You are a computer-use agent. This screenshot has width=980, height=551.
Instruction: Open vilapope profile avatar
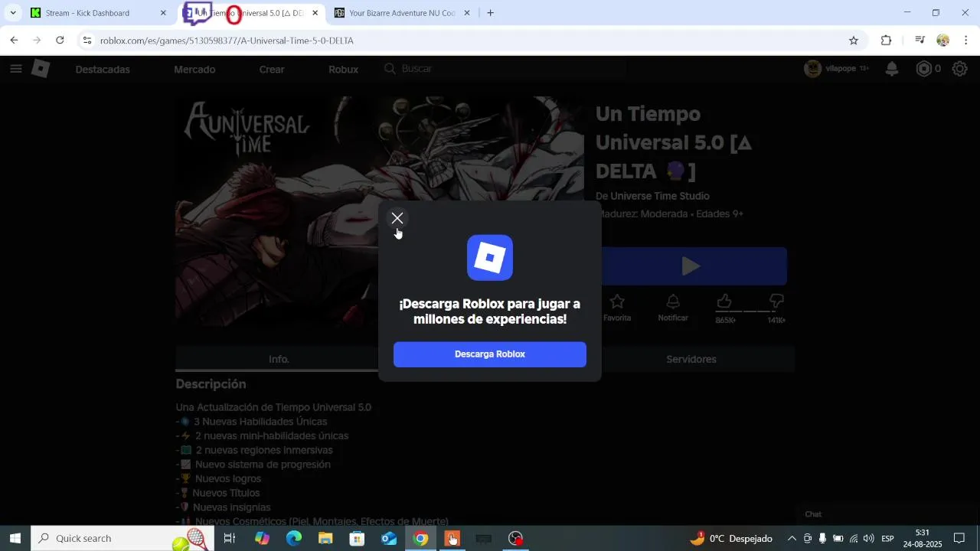(812, 69)
